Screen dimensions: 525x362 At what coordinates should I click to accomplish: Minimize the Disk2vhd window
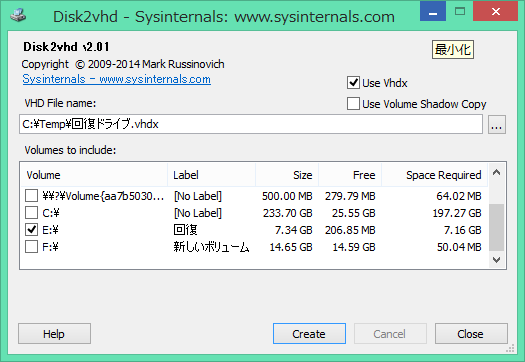pos(433,12)
